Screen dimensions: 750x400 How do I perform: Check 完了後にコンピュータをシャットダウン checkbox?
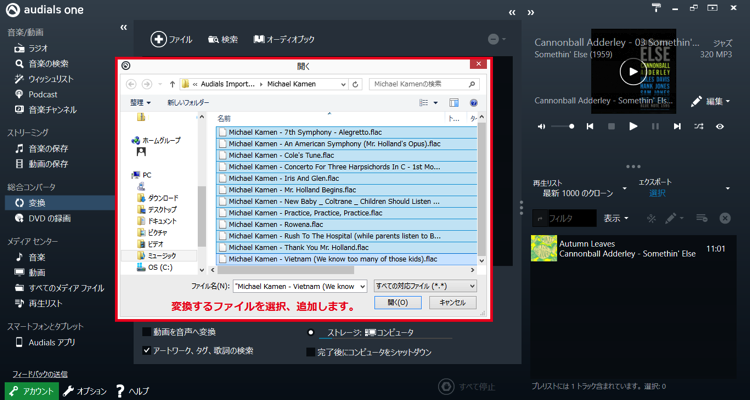(x=310, y=352)
